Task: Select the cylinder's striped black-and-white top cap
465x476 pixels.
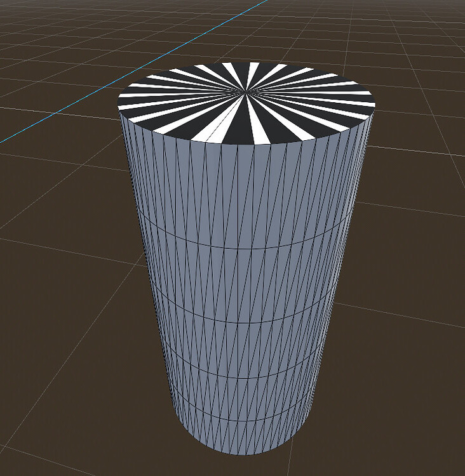Action: (x=246, y=103)
